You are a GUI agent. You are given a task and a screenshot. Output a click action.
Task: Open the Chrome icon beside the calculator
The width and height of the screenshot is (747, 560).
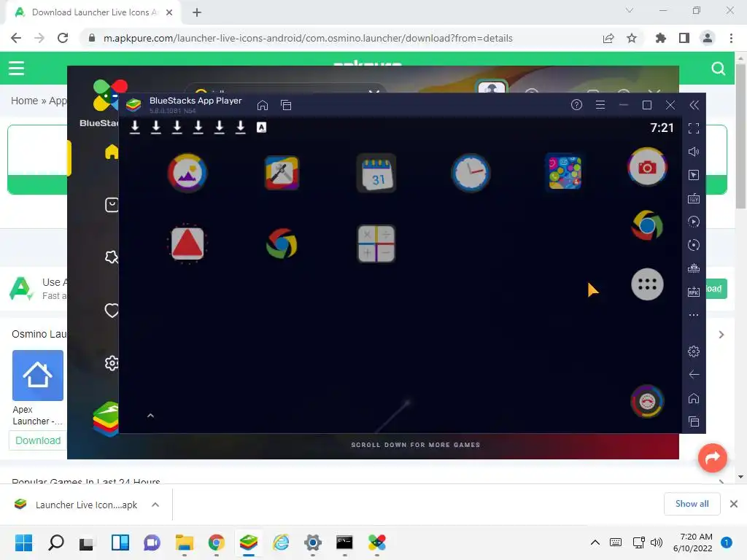(x=282, y=244)
